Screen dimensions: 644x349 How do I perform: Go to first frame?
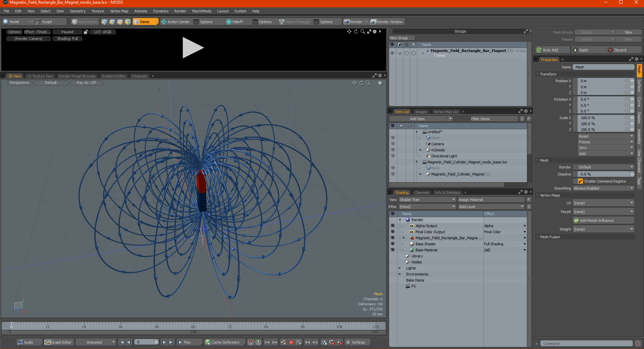coord(121,342)
